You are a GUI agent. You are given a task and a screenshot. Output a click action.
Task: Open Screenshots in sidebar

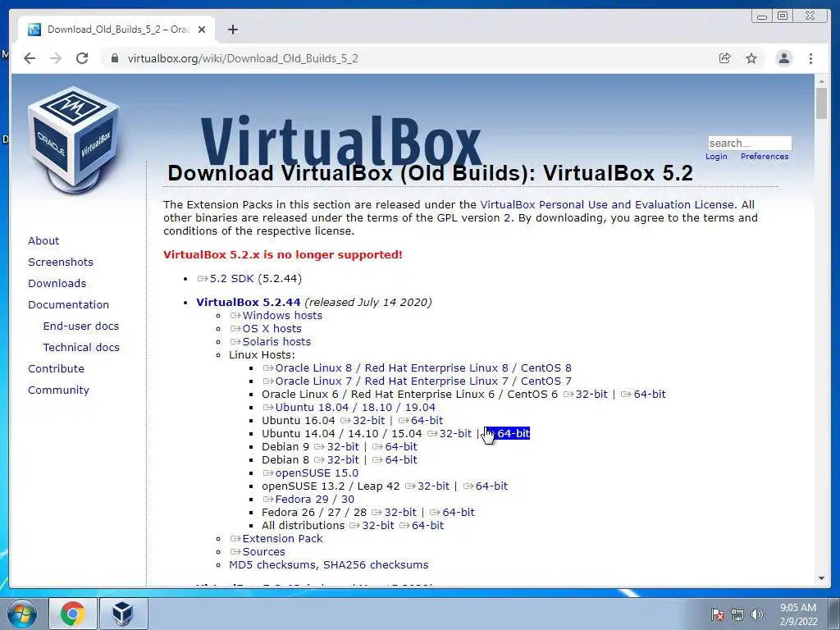[61, 262]
